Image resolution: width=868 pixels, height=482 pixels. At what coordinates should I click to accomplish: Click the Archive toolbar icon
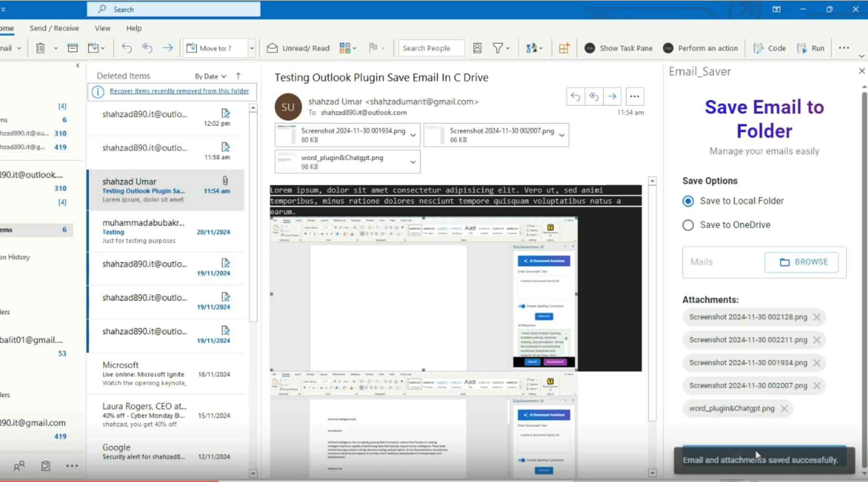[72, 48]
